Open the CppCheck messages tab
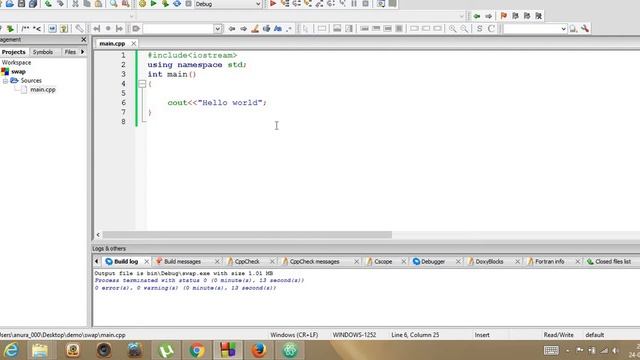Viewport: 640px width, 360px height. coord(314,261)
